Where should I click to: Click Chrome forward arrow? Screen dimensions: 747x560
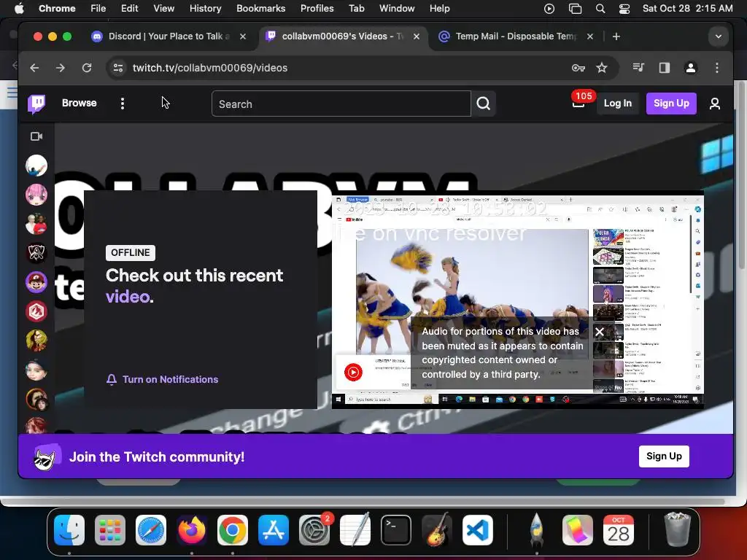click(60, 68)
